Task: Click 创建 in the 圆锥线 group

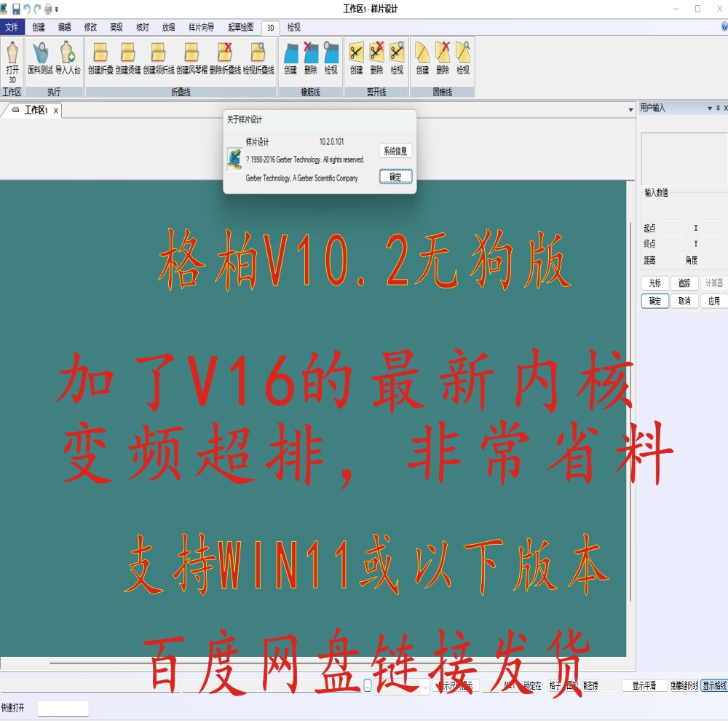Action: click(x=422, y=58)
